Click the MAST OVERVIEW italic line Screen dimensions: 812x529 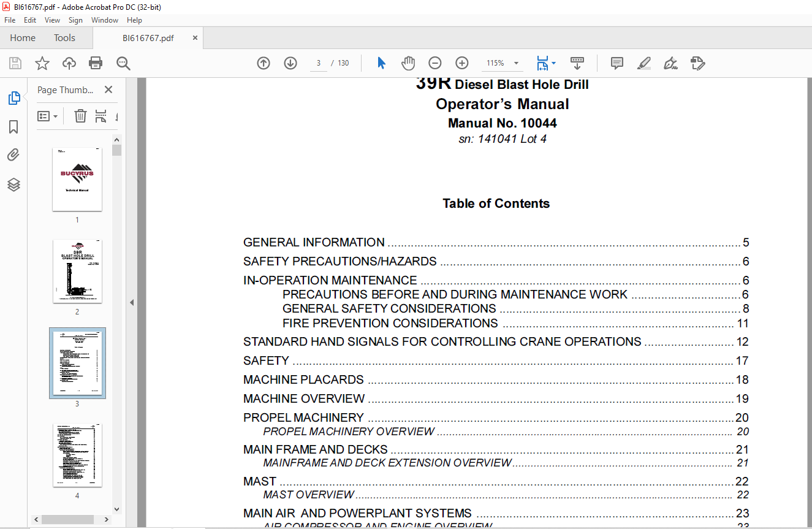tap(506, 495)
